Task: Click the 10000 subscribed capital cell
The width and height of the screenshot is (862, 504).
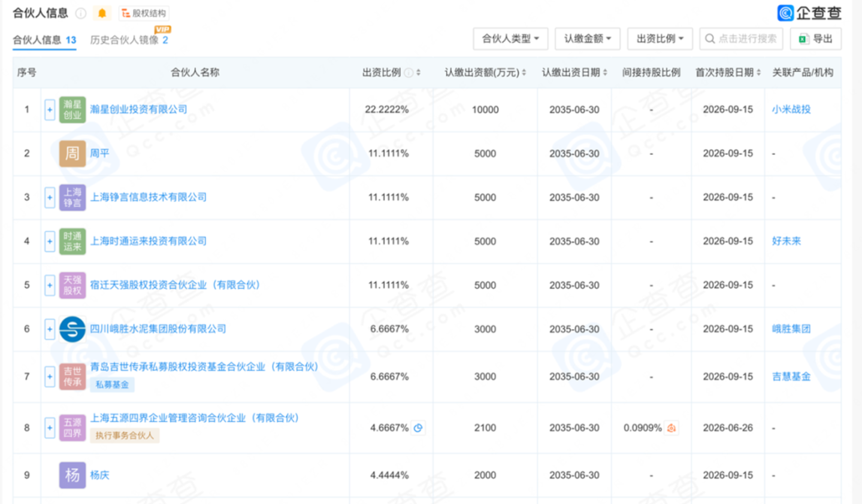Action: 485,110
